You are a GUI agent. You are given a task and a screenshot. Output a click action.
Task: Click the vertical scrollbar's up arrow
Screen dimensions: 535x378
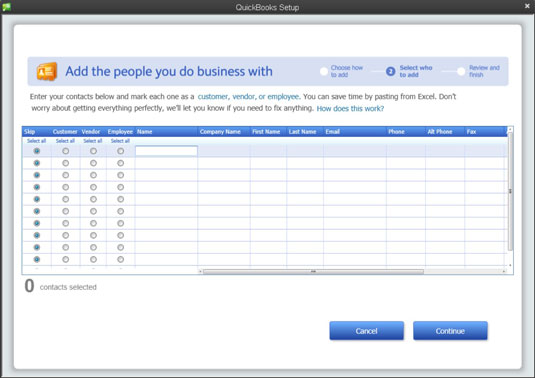coord(510,129)
